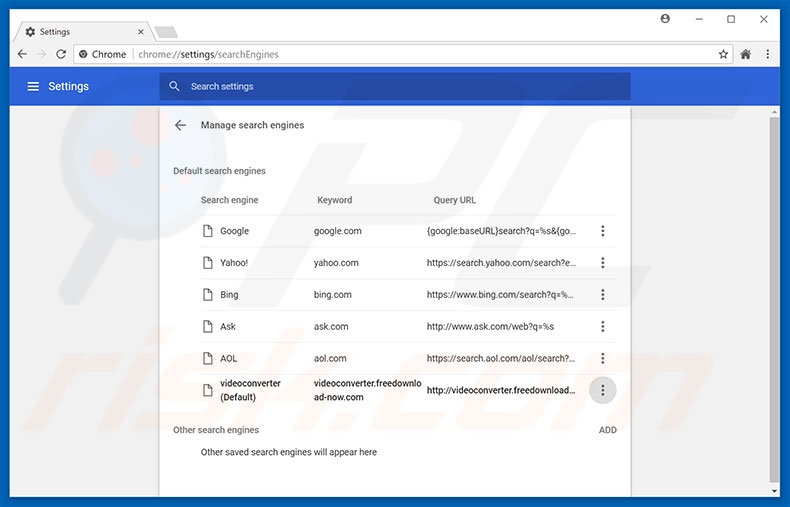The image size is (790, 507).
Task: Close the Settings tab
Action: point(141,32)
